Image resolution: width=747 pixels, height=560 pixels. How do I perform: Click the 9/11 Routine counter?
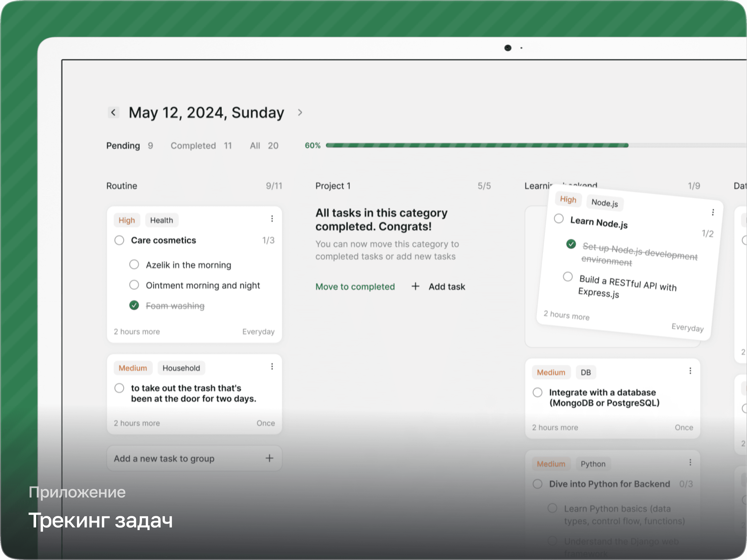tap(274, 186)
